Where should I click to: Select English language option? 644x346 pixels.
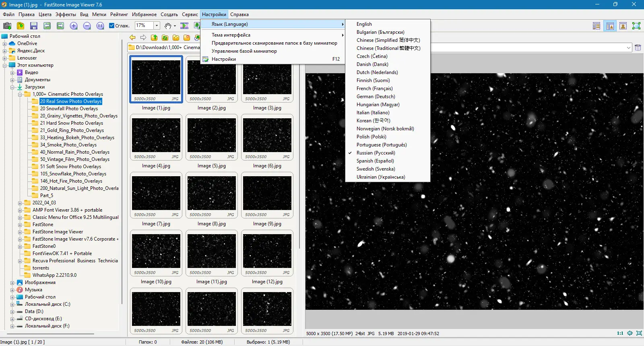364,24
